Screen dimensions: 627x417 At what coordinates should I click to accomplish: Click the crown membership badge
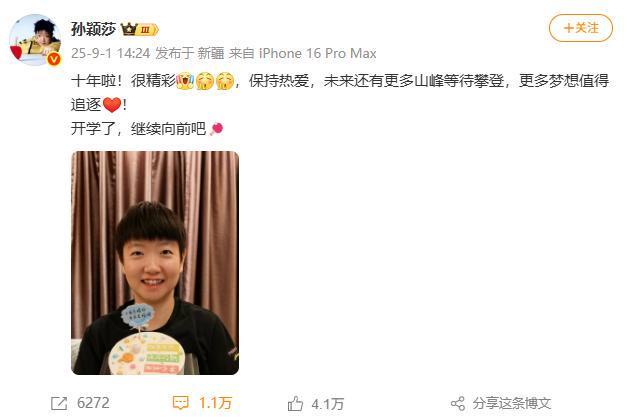[140, 29]
